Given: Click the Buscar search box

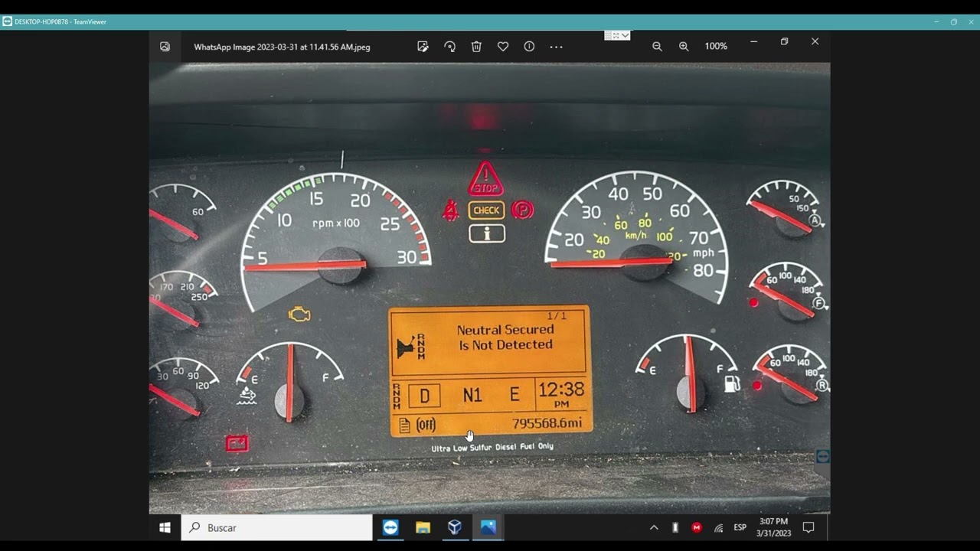Looking at the screenshot, I should click(x=277, y=527).
